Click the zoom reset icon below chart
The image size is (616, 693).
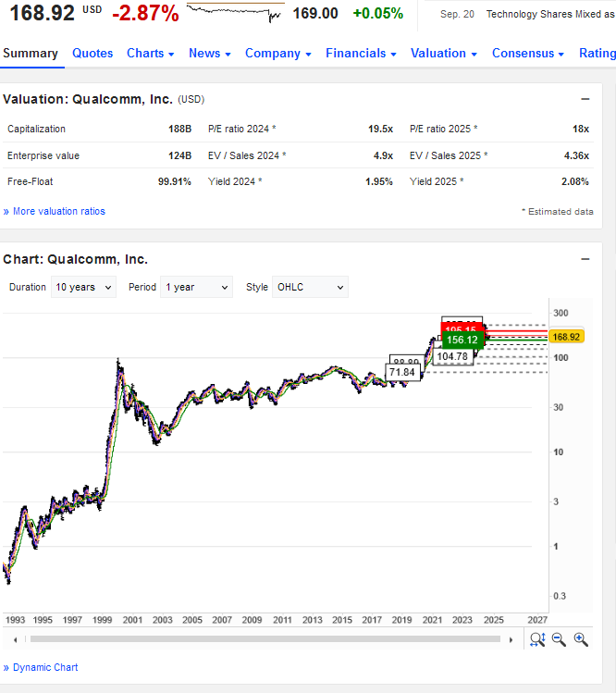(537, 639)
